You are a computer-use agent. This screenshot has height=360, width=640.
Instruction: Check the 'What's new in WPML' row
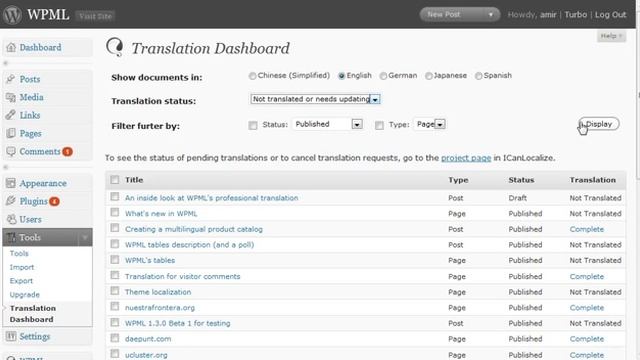click(x=115, y=213)
